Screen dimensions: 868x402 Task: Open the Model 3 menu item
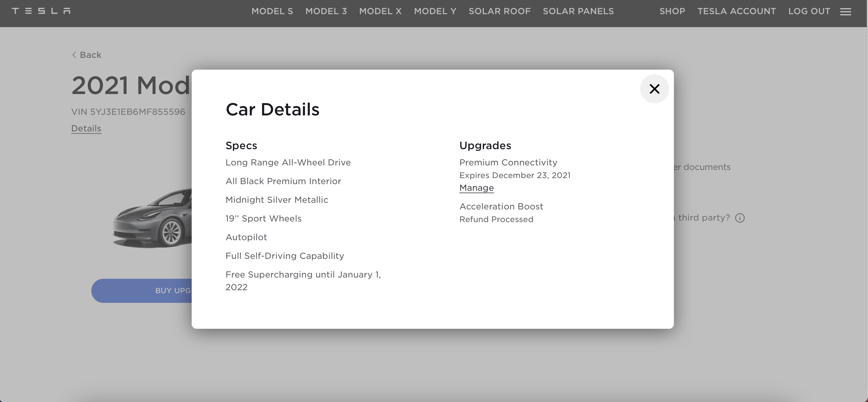326,11
